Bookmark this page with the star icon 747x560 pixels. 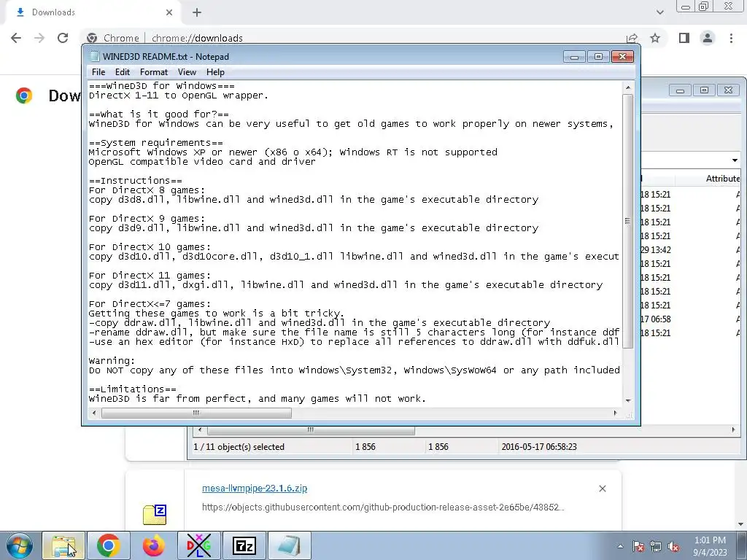click(655, 38)
